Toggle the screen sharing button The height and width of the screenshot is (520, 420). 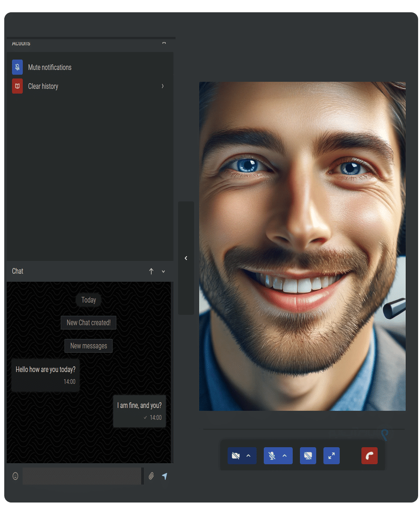click(308, 456)
